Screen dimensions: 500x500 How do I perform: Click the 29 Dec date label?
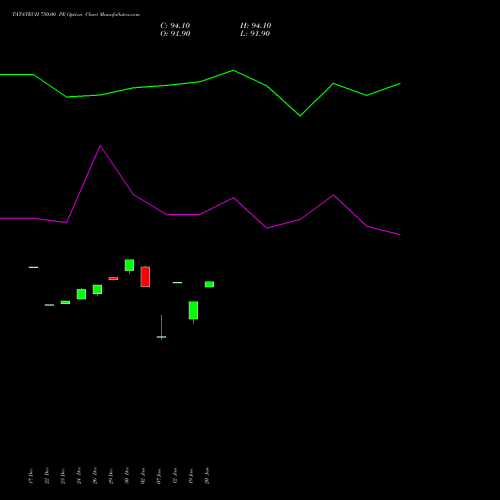[x=111, y=476]
